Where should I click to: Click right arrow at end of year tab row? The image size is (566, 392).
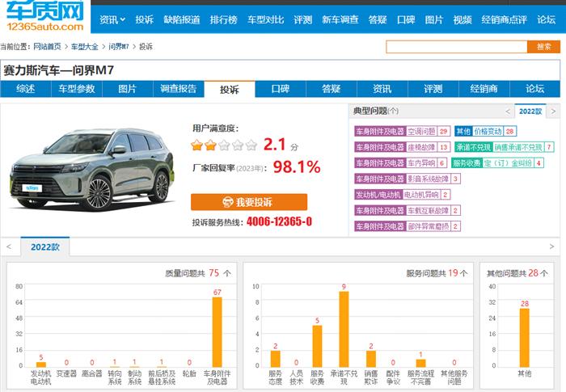click(x=551, y=247)
